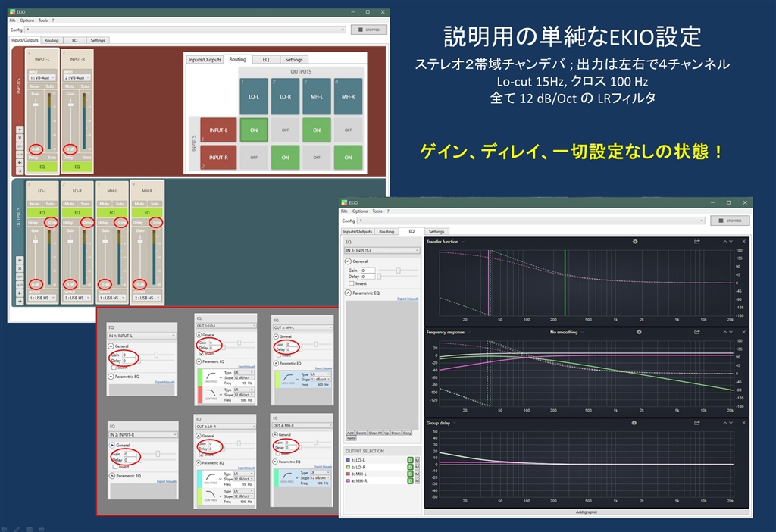Screen dimensions: 776x532
Task: Close the Frequency response graph panel
Action: (744, 332)
